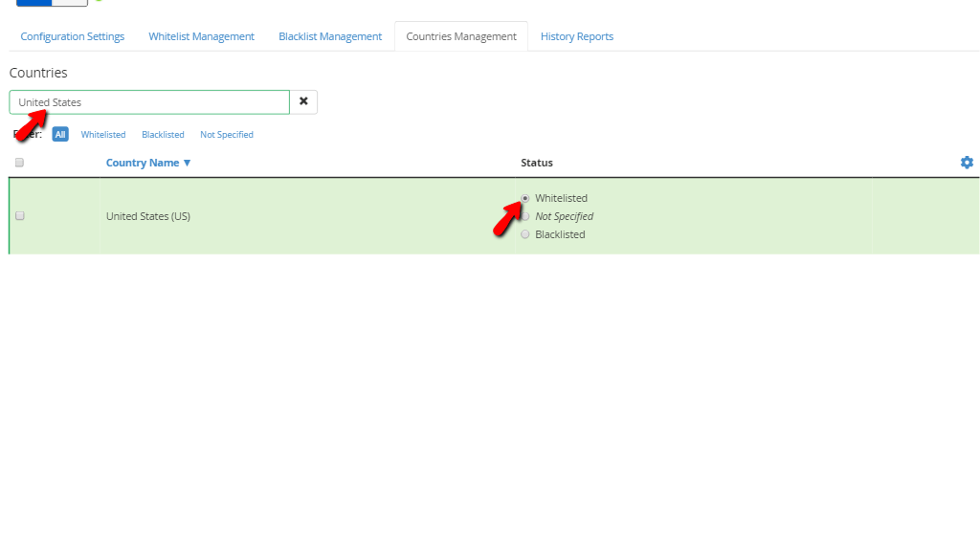
Task: Open the Configuration Settings tab
Action: [x=73, y=36]
